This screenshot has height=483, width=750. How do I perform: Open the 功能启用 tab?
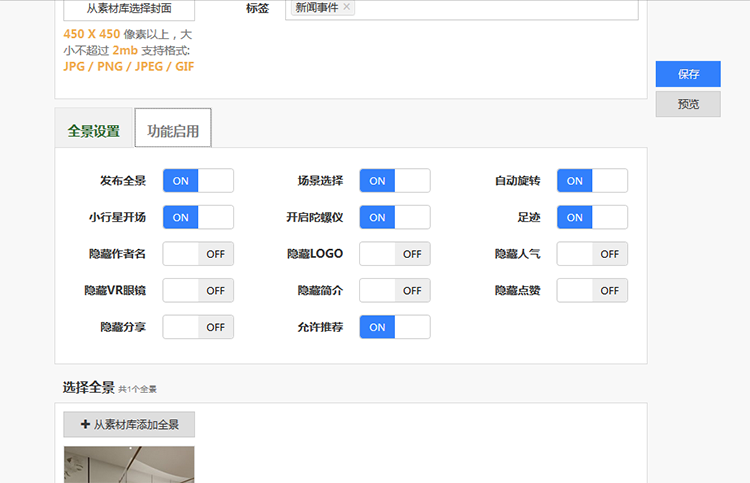click(173, 128)
